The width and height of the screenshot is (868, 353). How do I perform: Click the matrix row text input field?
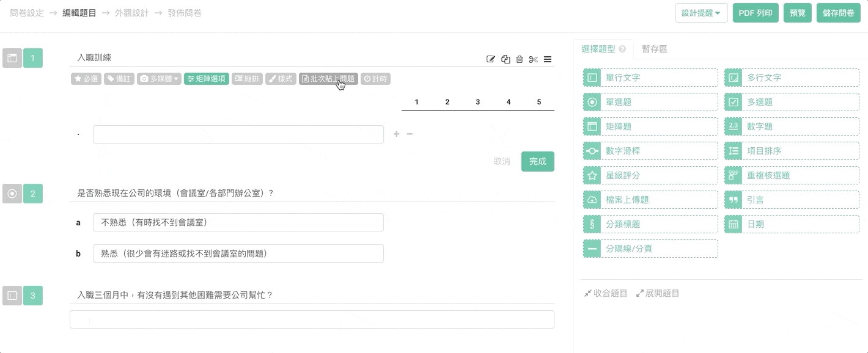pyautogui.click(x=238, y=134)
